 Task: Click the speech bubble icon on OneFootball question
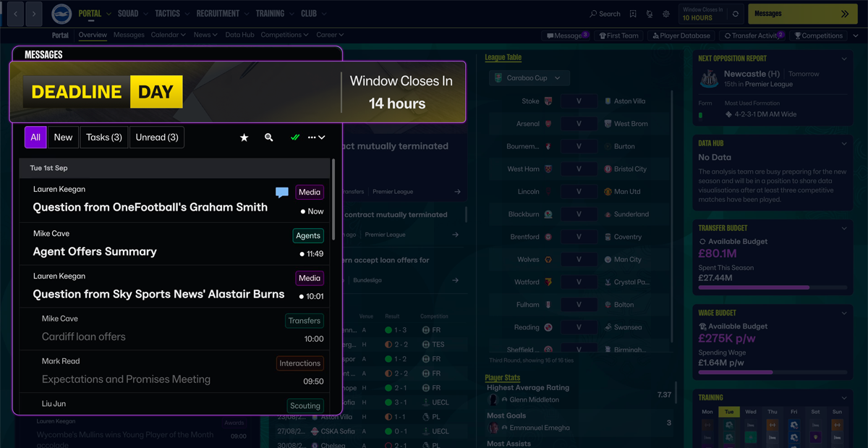click(x=282, y=193)
